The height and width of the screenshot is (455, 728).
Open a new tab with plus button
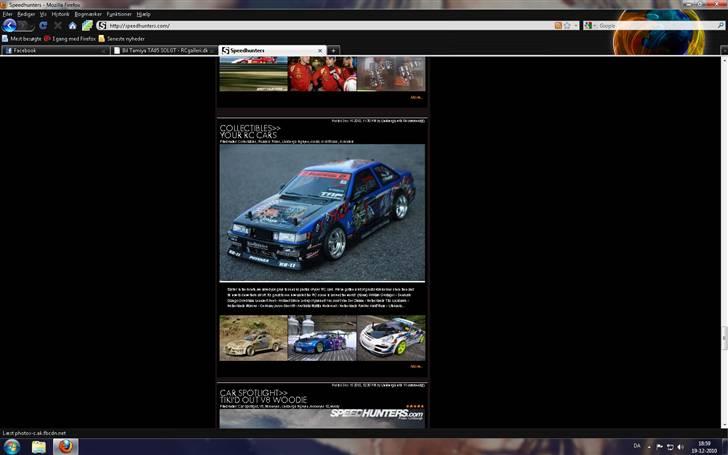[x=333, y=50]
